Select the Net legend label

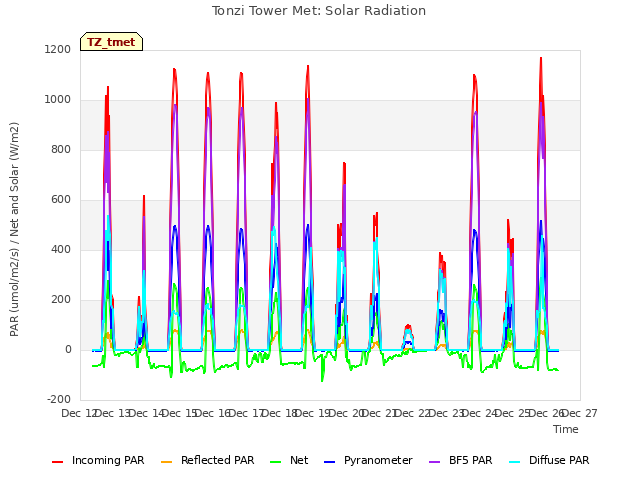[x=299, y=460]
